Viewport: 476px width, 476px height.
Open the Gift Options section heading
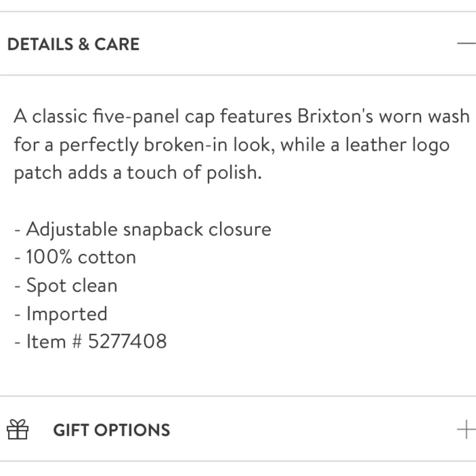pos(111,430)
